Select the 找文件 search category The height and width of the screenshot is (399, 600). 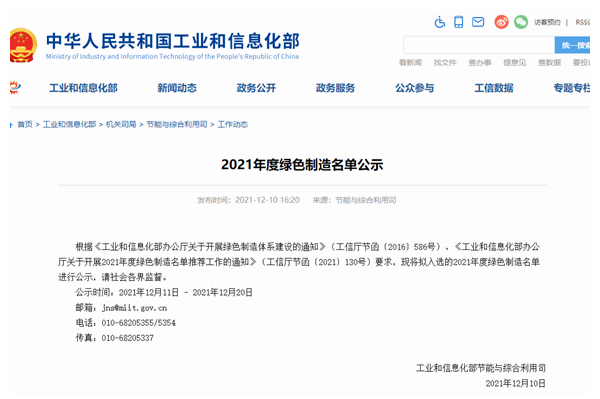[x=445, y=63]
